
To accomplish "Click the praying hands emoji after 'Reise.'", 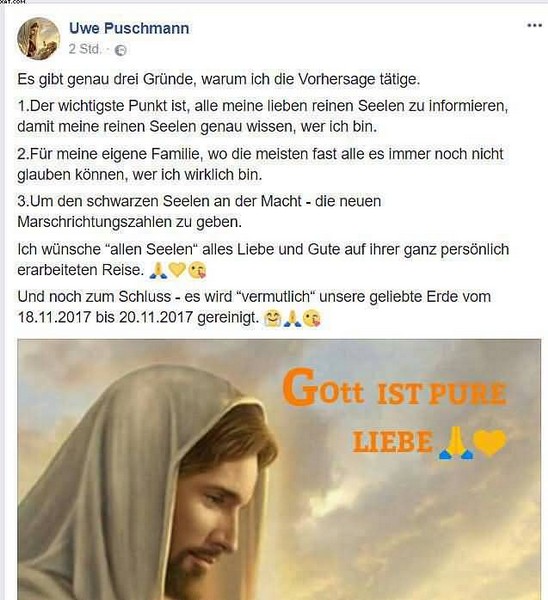I will (x=158, y=270).
